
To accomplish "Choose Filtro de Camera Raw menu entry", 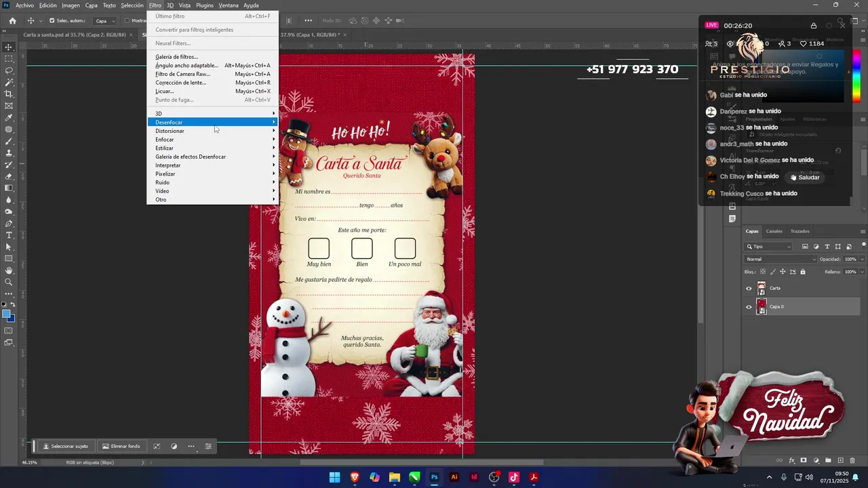I will tap(212, 74).
